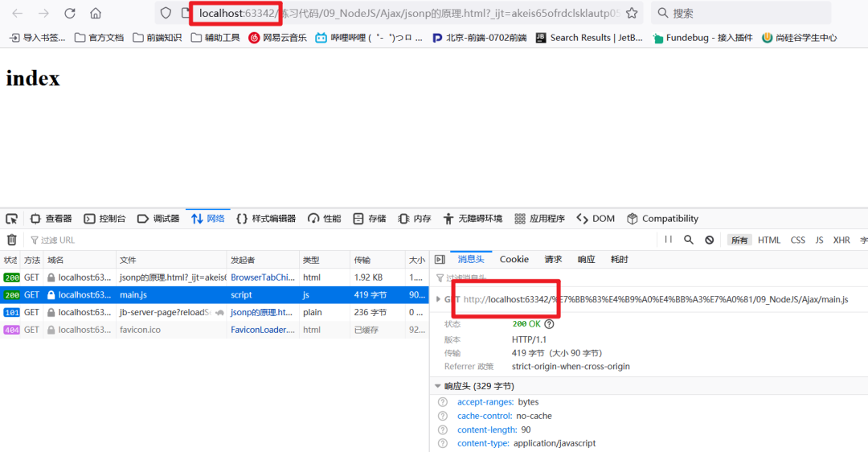Open the 北京-前端-0702前端 bookmark

coord(479,38)
